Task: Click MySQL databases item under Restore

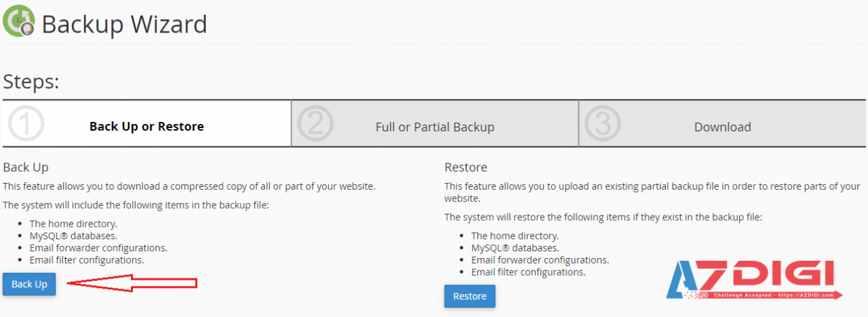Action: click(x=515, y=247)
